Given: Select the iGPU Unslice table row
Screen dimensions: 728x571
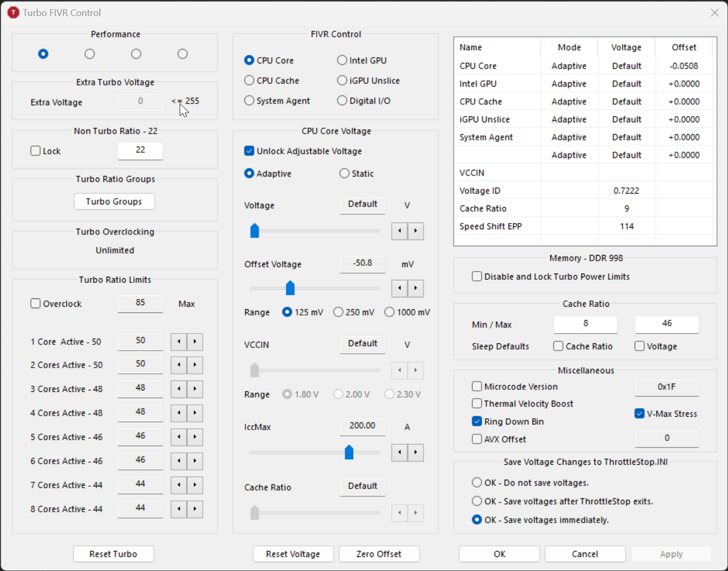Looking at the screenshot, I should pyautogui.click(x=585, y=119).
